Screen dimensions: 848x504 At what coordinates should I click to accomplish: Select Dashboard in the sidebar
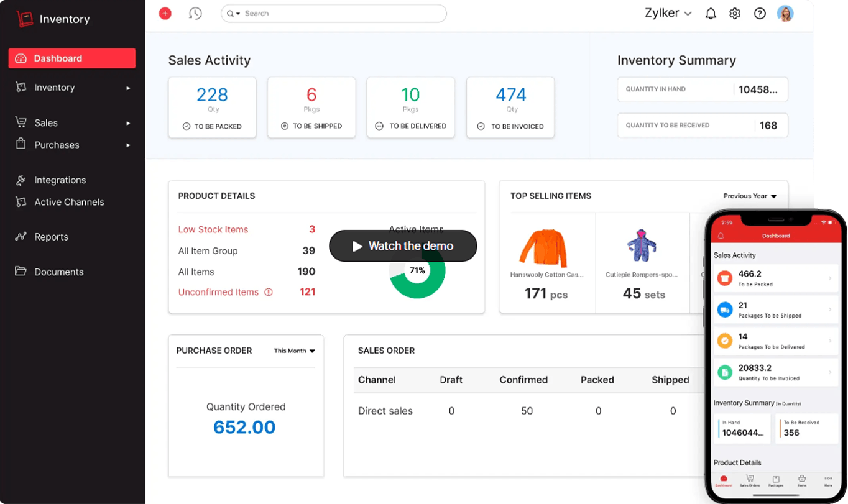click(x=71, y=58)
